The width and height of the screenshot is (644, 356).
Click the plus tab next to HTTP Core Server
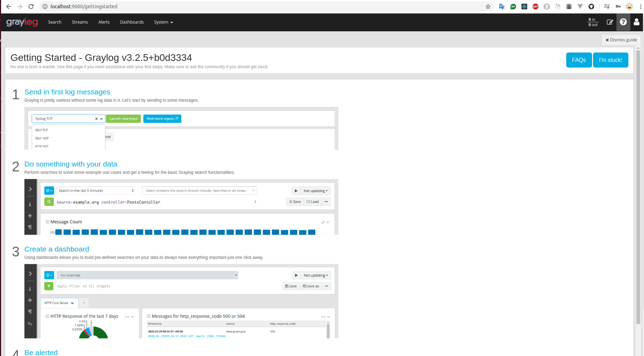pyautogui.click(x=84, y=303)
